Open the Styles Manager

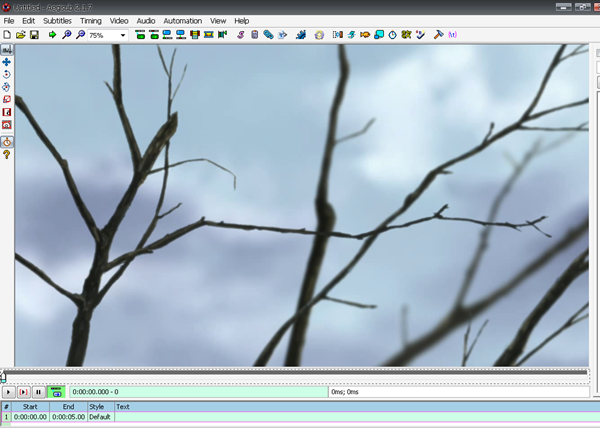point(241,35)
